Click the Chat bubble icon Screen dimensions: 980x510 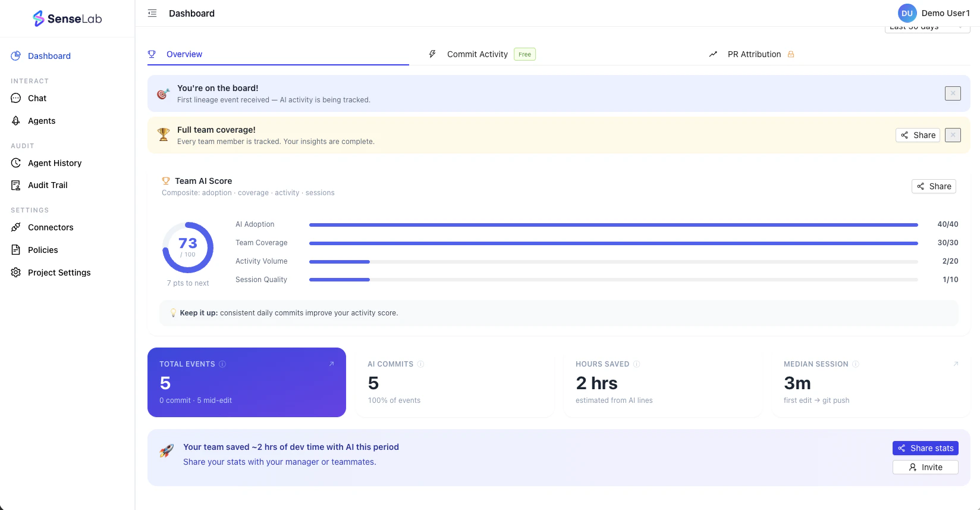click(16, 98)
